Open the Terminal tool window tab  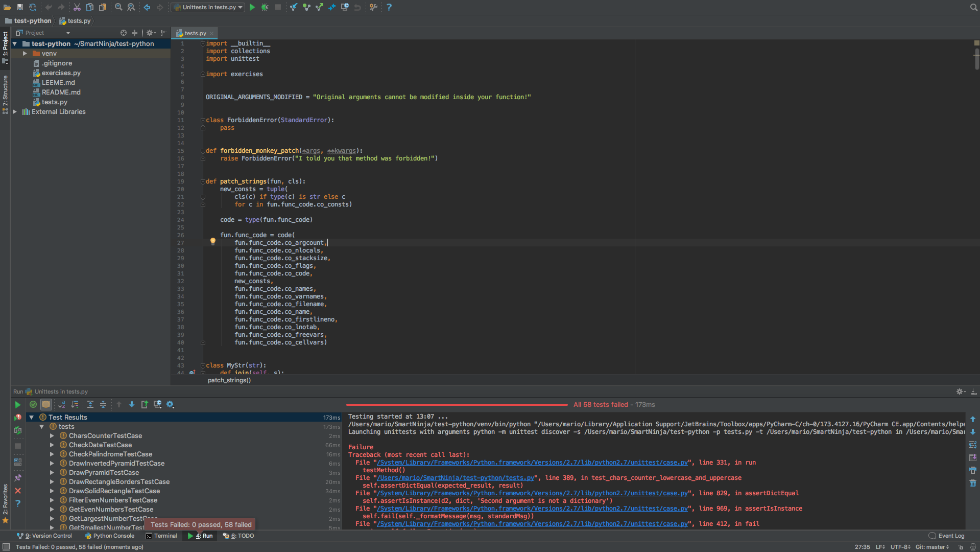(x=161, y=536)
